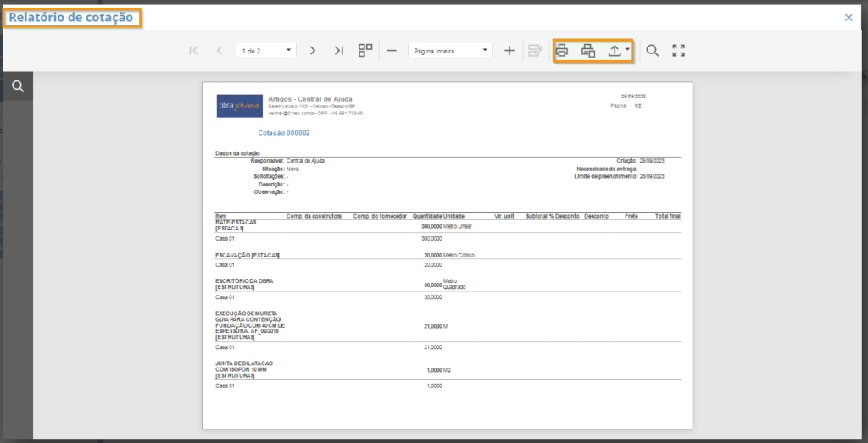Toggle full screen view

[679, 50]
